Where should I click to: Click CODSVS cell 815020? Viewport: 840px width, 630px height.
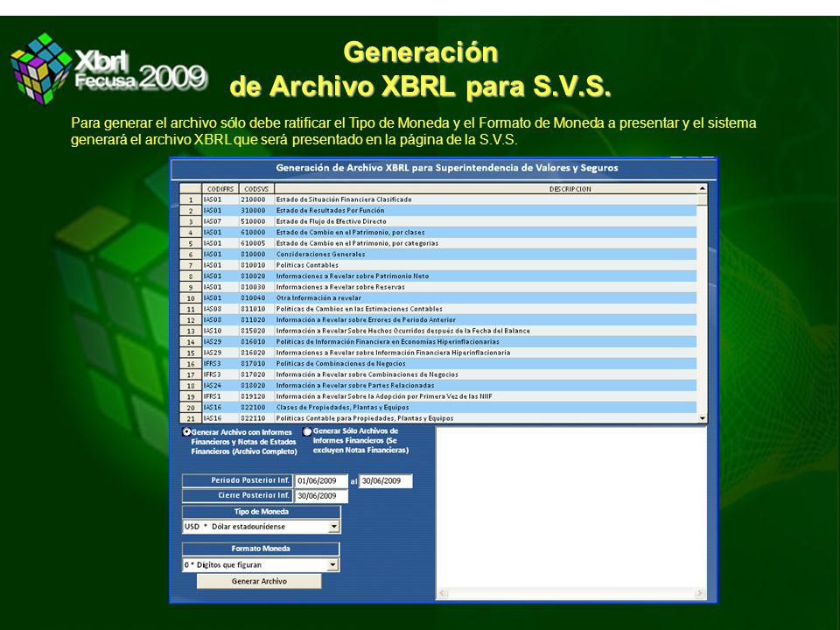coord(256,331)
